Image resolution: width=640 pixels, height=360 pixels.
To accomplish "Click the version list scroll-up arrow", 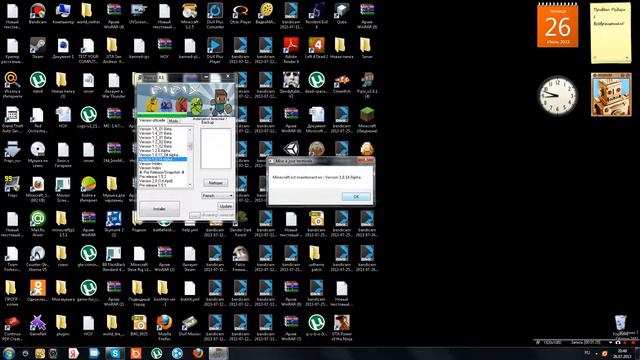I will pyautogui.click(x=190, y=129).
